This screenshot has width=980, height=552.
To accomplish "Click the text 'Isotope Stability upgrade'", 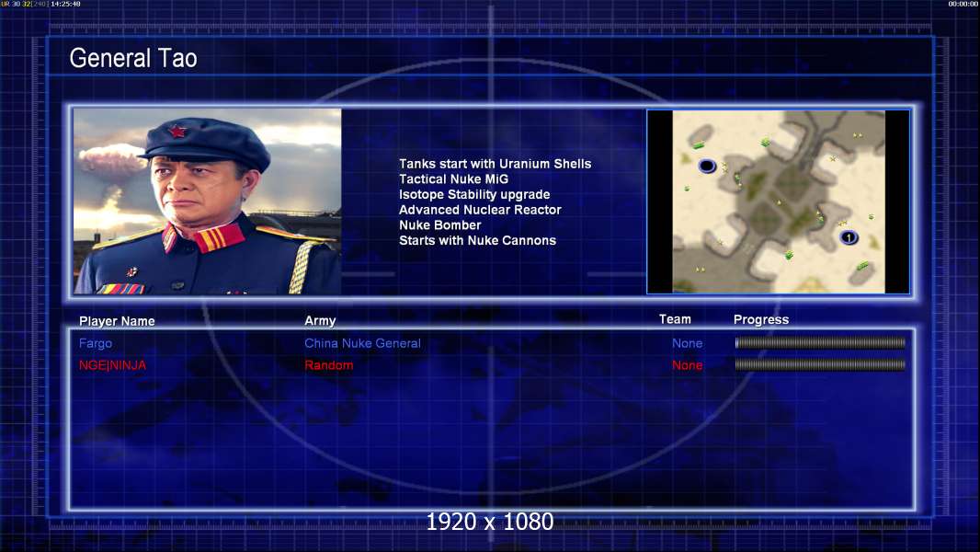I will (x=474, y=194).
